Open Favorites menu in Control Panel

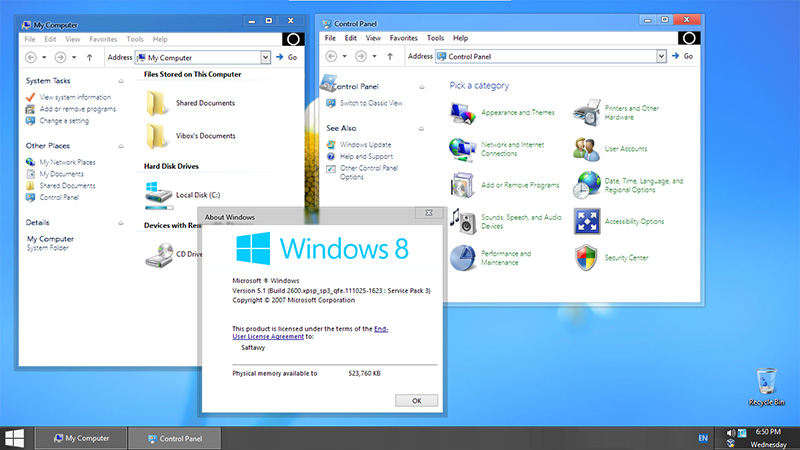404,38
